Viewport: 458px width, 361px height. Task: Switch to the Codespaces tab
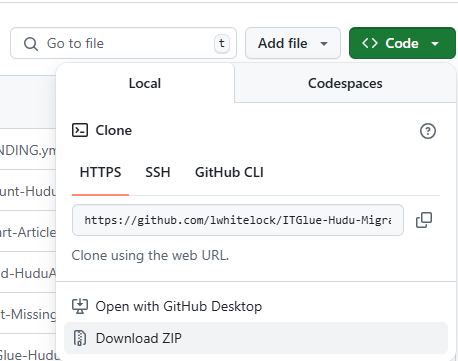pos(345,83)
